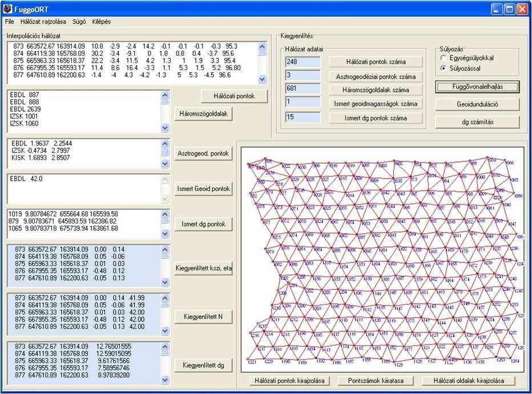
Task: Focus the known dg points field showing 15
Action: 303,117
